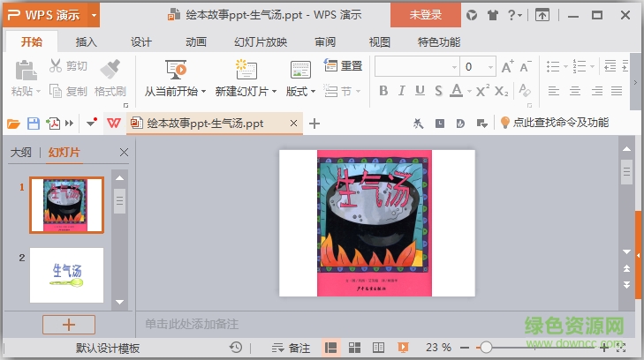Toggle italic formatting

[402, 91]
